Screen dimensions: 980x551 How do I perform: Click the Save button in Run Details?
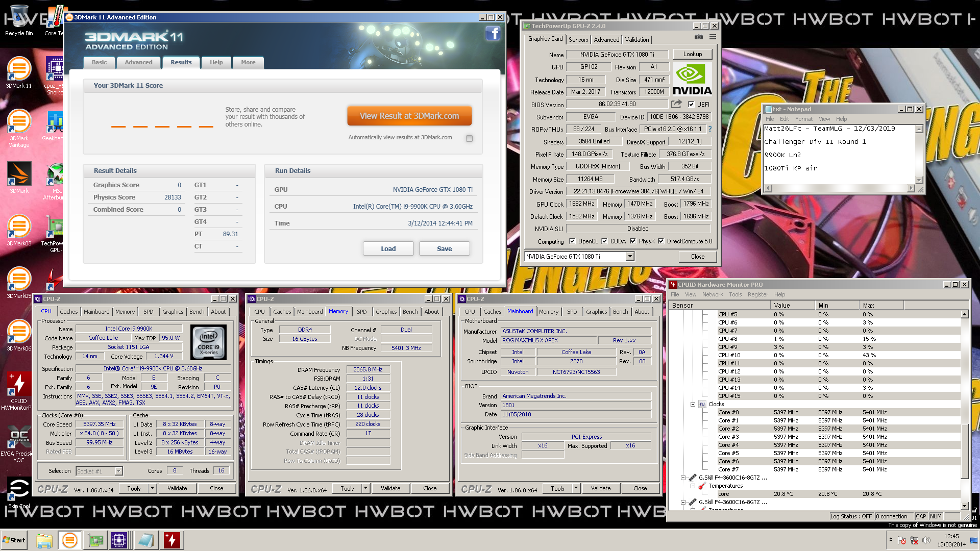coord(444,248)
